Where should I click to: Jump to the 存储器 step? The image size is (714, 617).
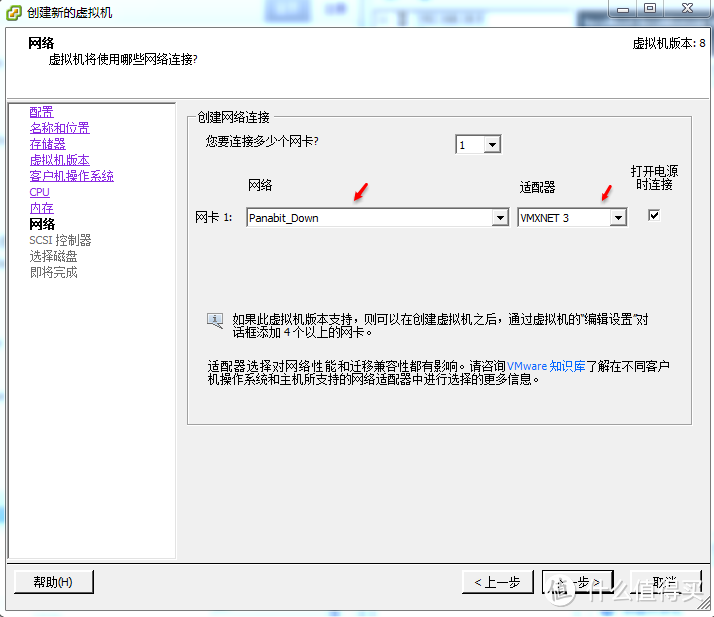[48, 144]
